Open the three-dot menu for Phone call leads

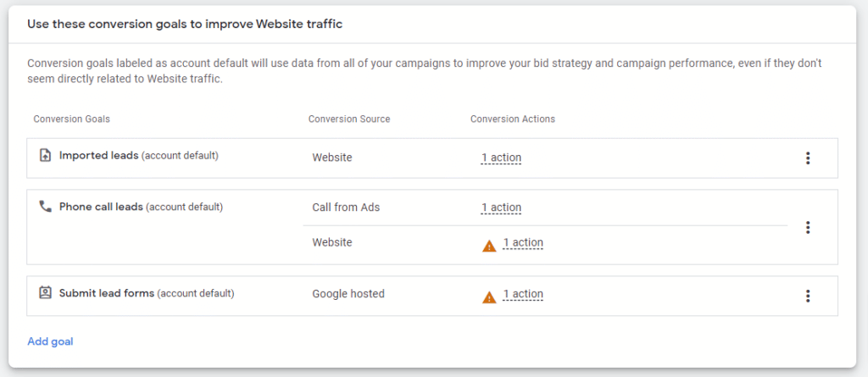(x=808, y=227)
